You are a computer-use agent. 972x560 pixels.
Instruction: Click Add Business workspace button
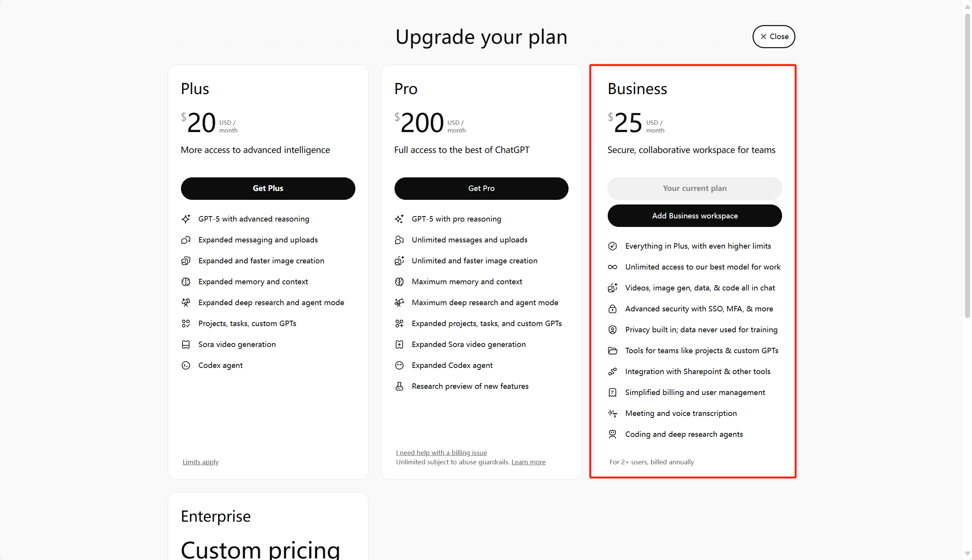[695, 216]
